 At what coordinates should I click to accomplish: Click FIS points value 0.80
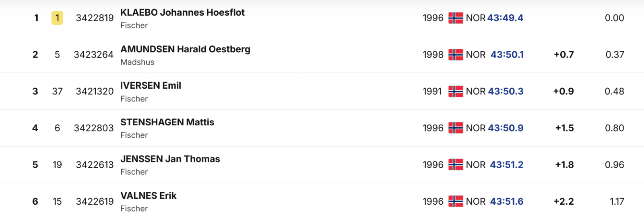[614, 128]
